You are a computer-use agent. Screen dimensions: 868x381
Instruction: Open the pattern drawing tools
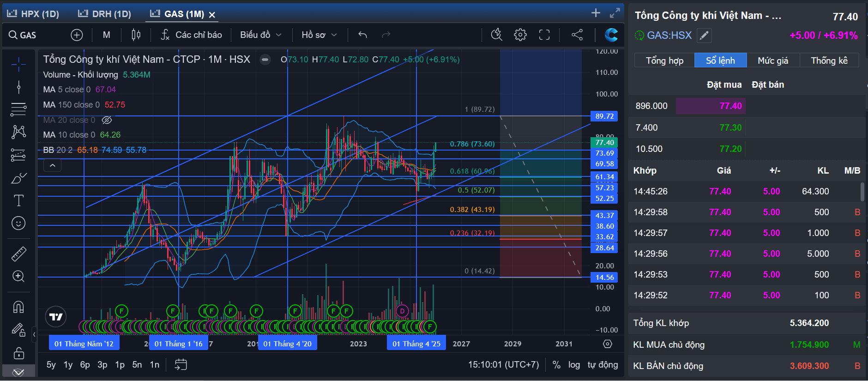[x=18, y=132]
